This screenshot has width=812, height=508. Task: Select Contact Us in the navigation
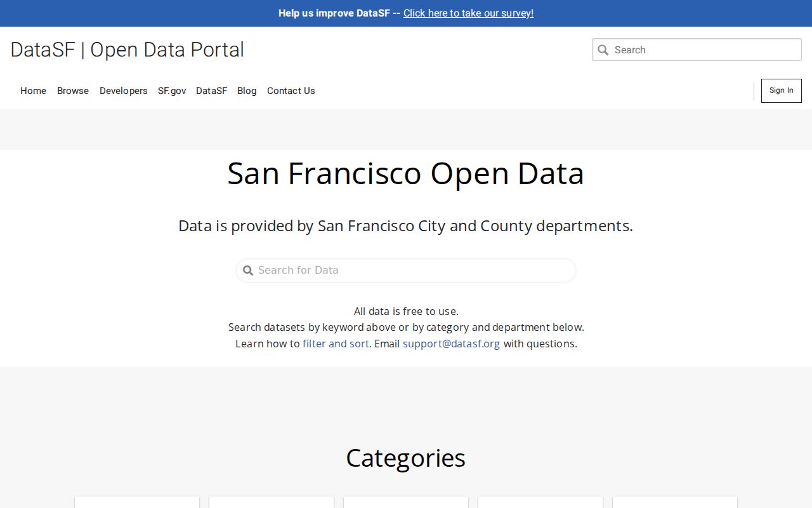[291, 91]
